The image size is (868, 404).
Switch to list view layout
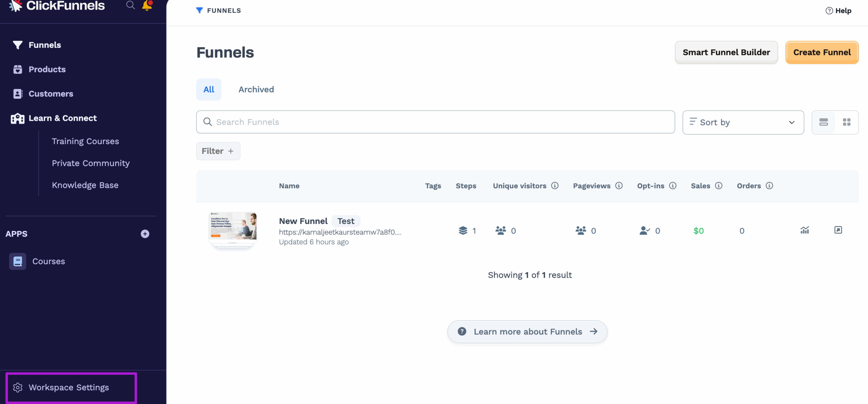coord(824,122)
